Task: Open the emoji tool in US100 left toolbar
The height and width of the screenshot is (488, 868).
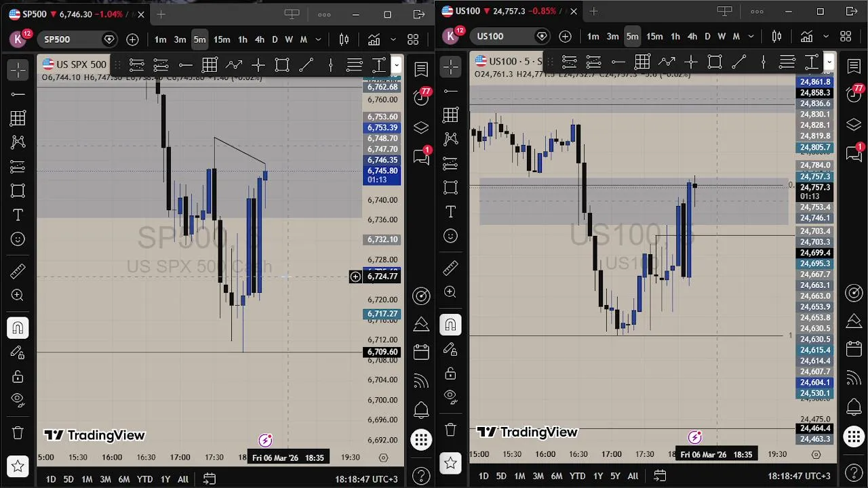Action: pyautogui.click(x=450, y=236)
